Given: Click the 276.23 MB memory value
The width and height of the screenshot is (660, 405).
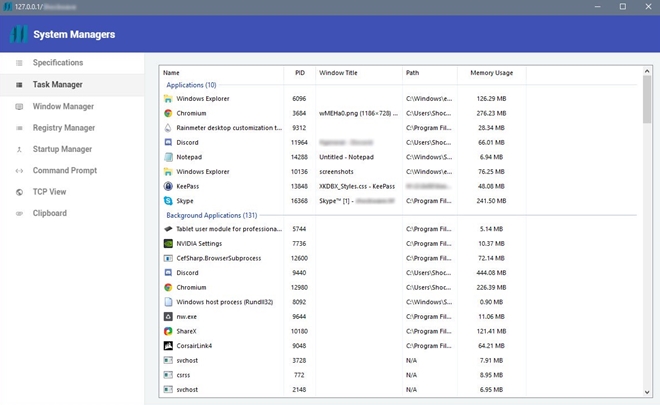Looking at the screenshot, I should [491, 113].
